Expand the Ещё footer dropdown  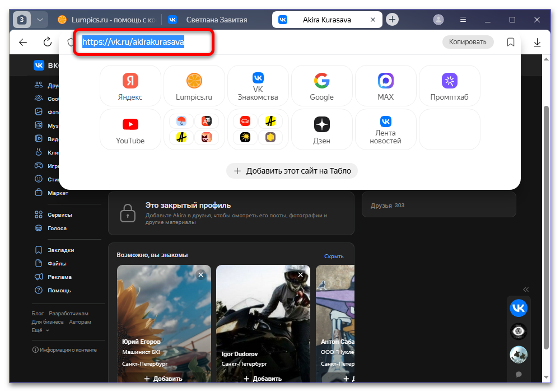[x=40, y=330]
